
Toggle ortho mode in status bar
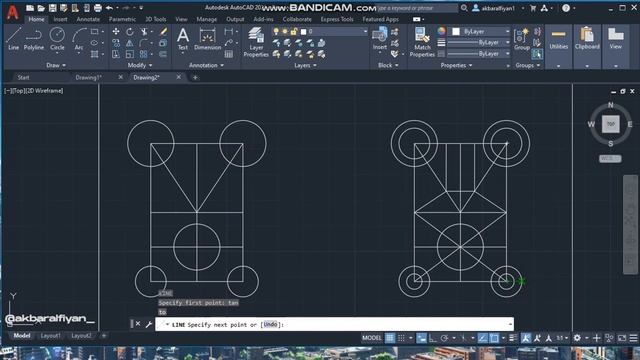[433, 338]
